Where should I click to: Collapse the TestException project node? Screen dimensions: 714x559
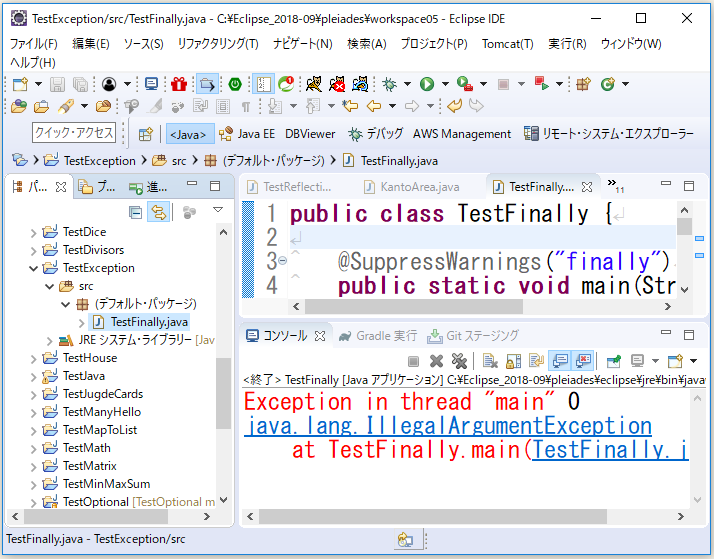pos(33,268)
